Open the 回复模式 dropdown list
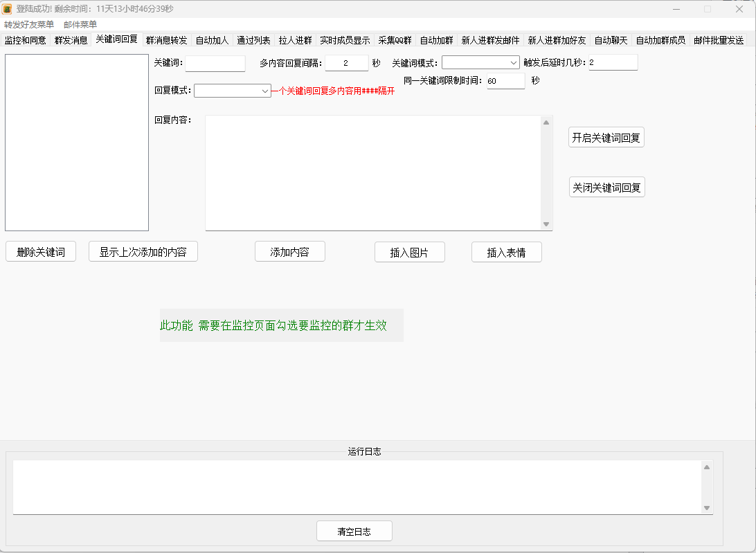The height and width of the screenshot is (553, 756). tap(267, 90)
